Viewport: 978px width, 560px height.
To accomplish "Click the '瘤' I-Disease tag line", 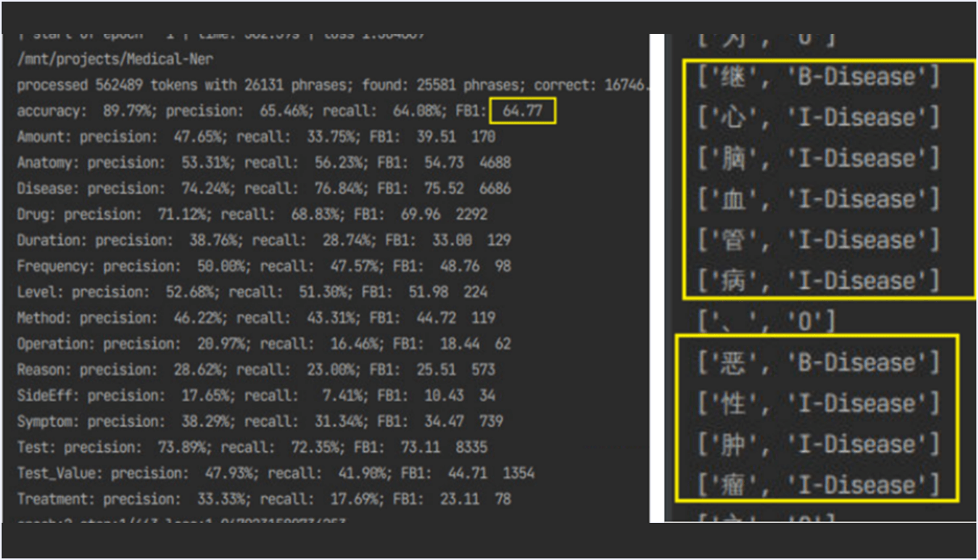I will (x=818, y=485).
